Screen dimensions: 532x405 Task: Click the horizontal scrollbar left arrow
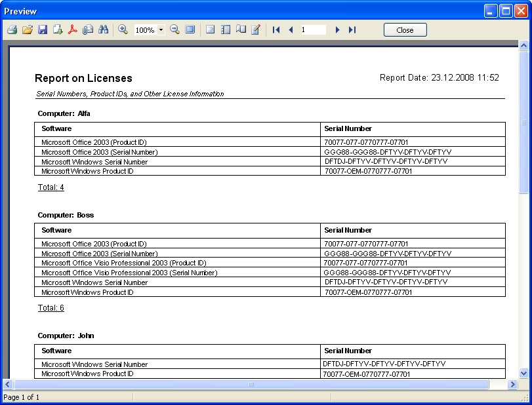point(8,384)
